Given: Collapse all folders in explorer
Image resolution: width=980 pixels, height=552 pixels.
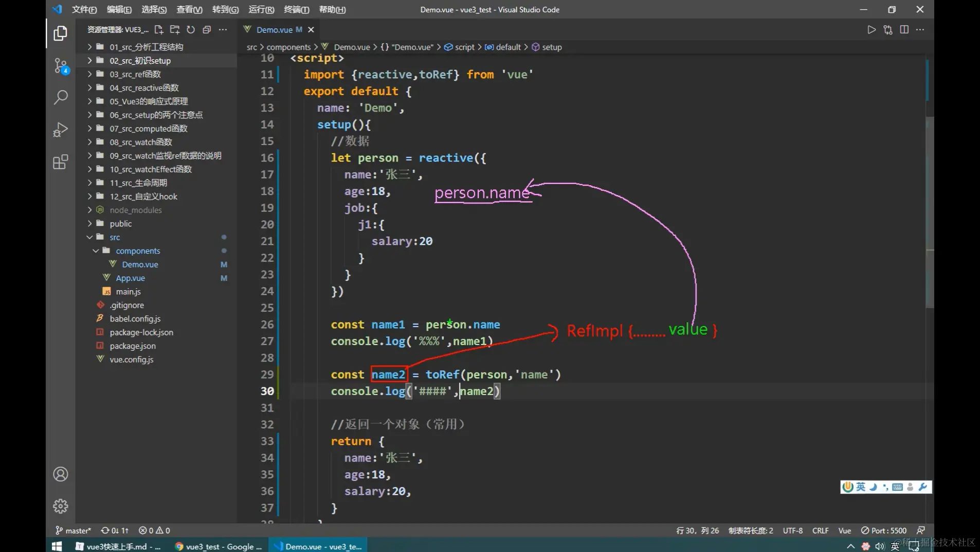Looking at the screenshot, I should [207, 30].
